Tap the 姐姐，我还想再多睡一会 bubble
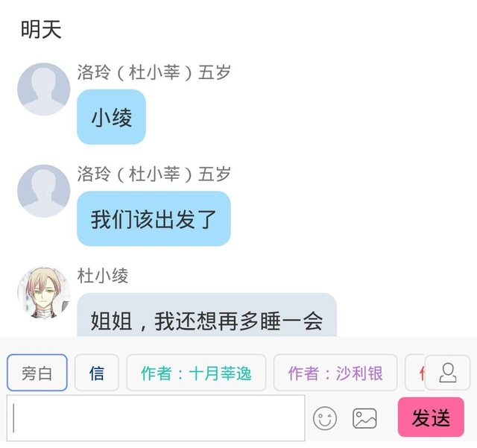 [x=207, y=315]
